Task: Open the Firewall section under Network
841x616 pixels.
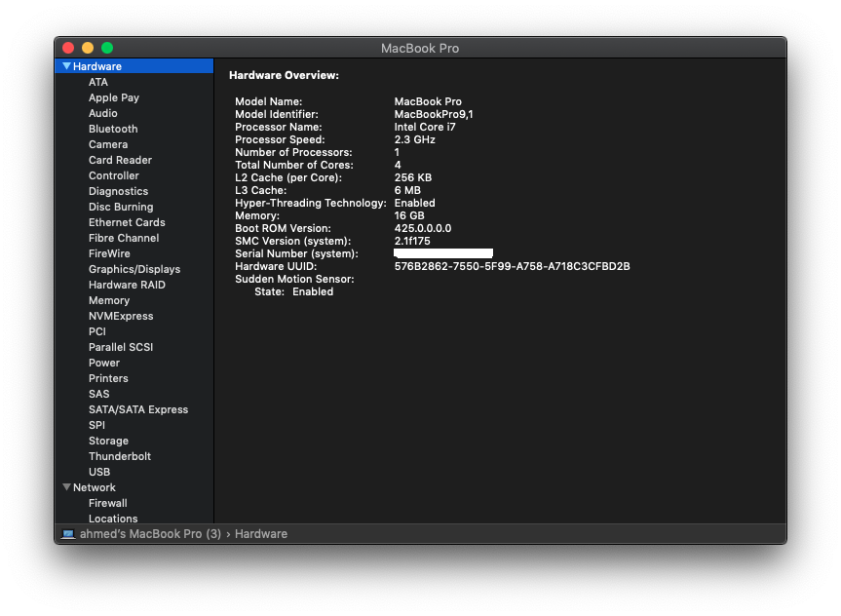Action: (x=107, y=503)
